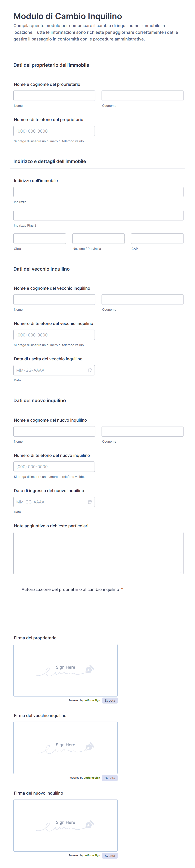Click the old tenant's surname field
The width and height of the screenshot is (195, 868).
pos(142,300)
